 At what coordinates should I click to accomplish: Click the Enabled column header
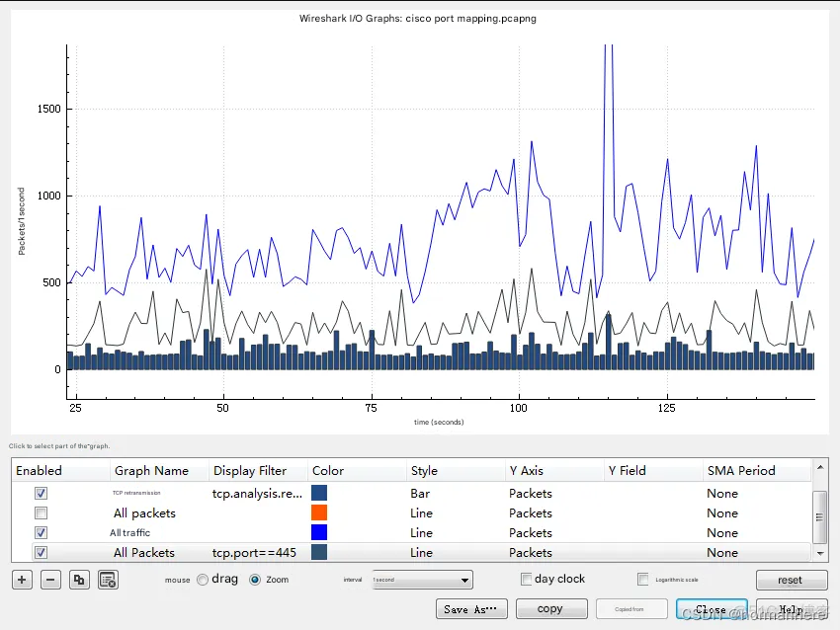click(60, 470)
